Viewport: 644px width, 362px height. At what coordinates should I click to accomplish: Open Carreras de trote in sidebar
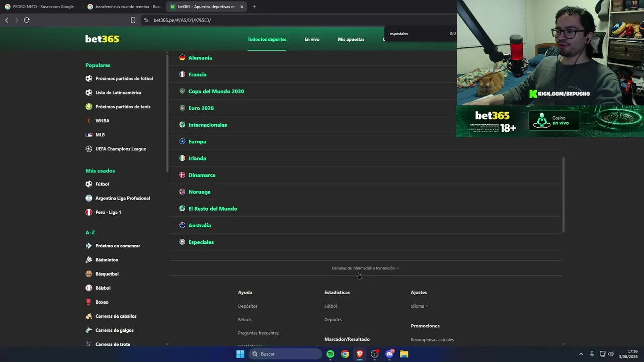[113, 344]
